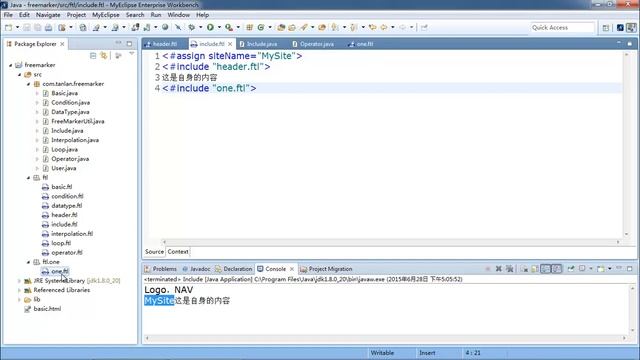Open the Open Console dropdown arrow

tap(609, 269)
